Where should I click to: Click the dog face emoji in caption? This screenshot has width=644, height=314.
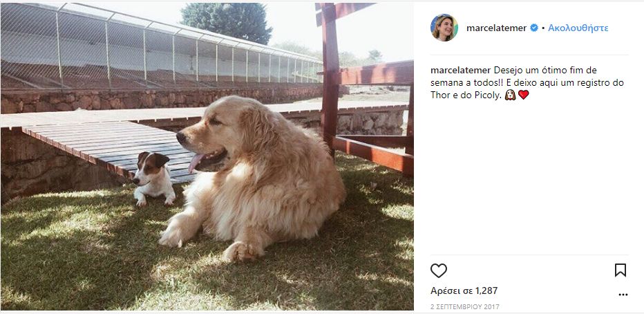(510, 95)
